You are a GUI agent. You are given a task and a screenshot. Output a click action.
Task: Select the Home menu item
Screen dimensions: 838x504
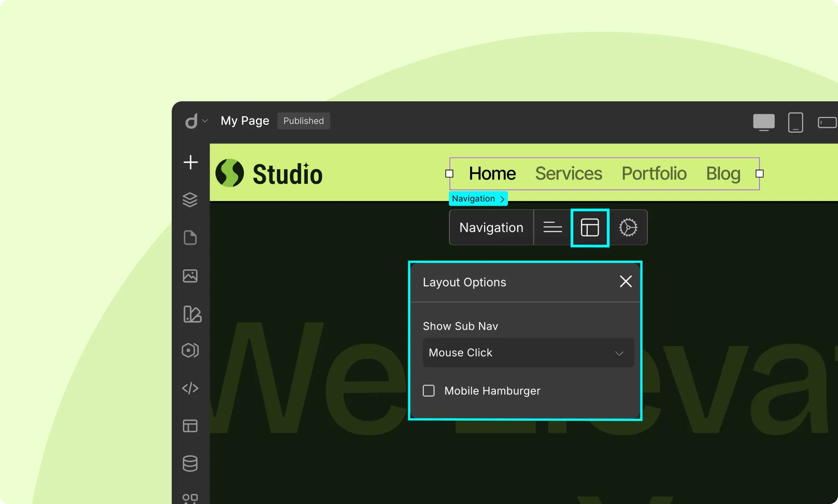[492, 173]
